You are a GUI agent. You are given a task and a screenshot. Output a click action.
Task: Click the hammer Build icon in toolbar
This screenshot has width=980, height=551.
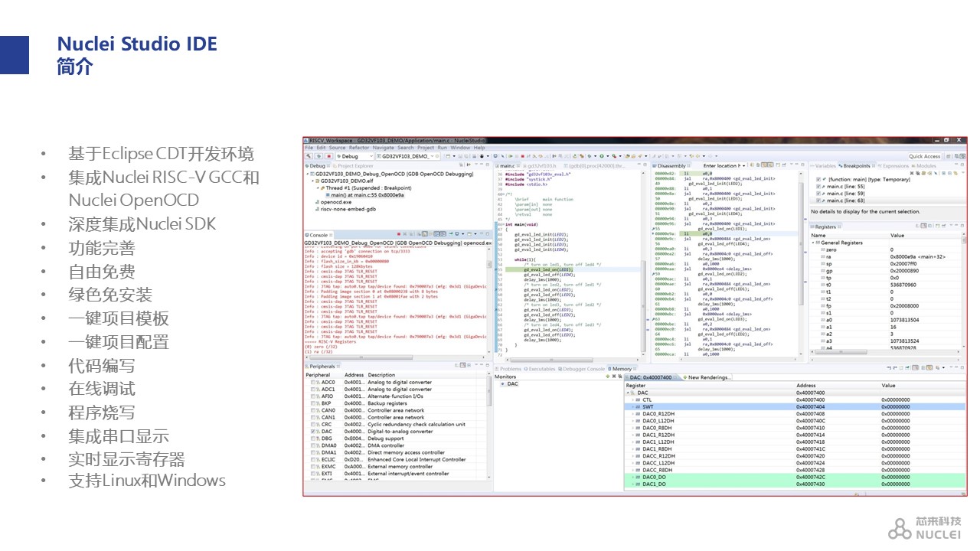coord(309,156)
